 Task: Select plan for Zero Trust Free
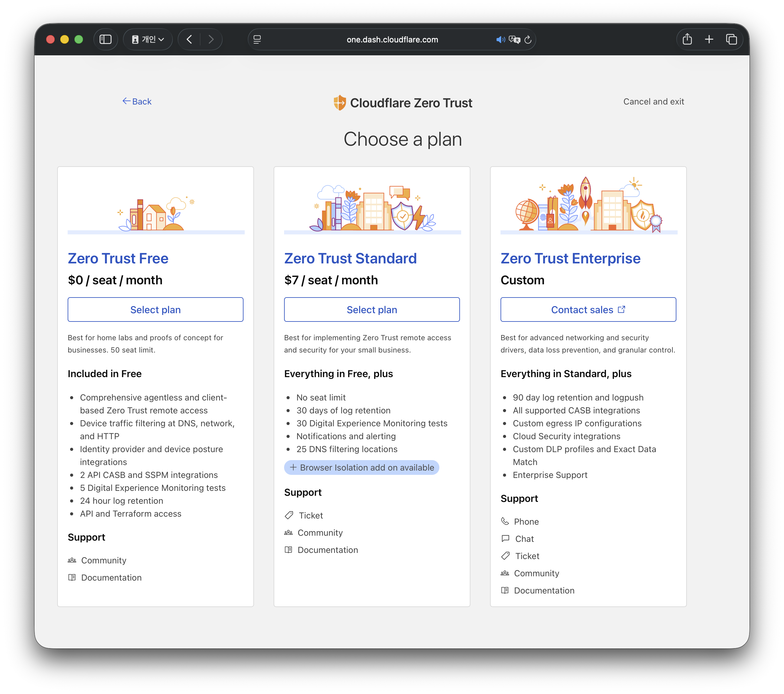pos(155,310)
